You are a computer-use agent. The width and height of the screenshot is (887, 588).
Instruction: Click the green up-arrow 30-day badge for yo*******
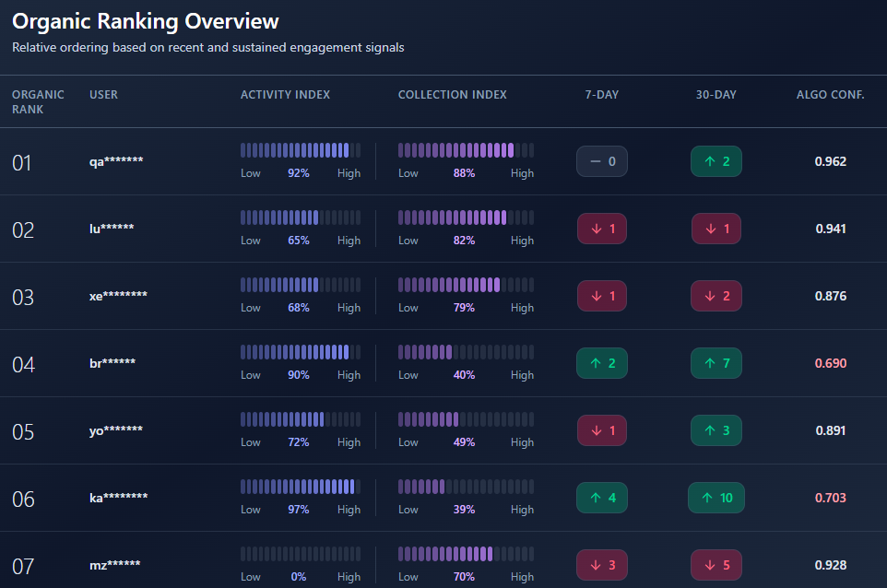[x=716, y=430]
